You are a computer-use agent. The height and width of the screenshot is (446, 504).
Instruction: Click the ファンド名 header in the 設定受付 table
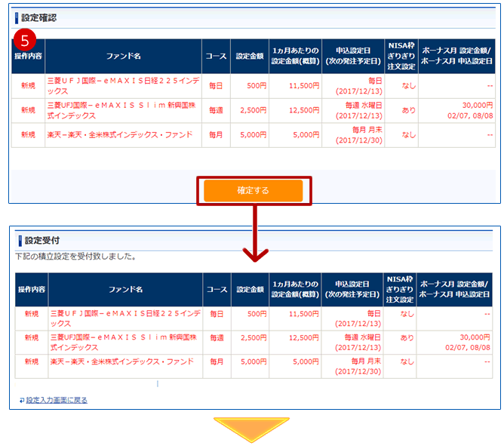(x=125, y=289)
